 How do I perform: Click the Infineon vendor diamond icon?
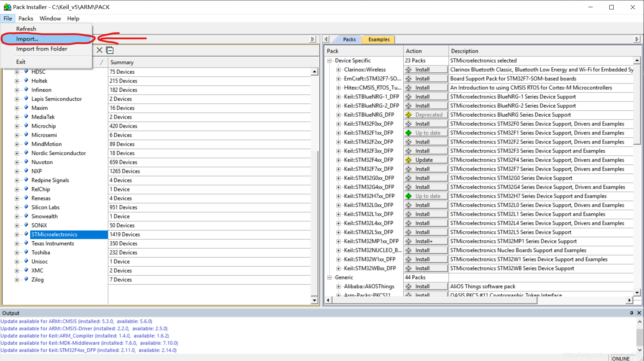pyautogui.click(x=26, y=90)
